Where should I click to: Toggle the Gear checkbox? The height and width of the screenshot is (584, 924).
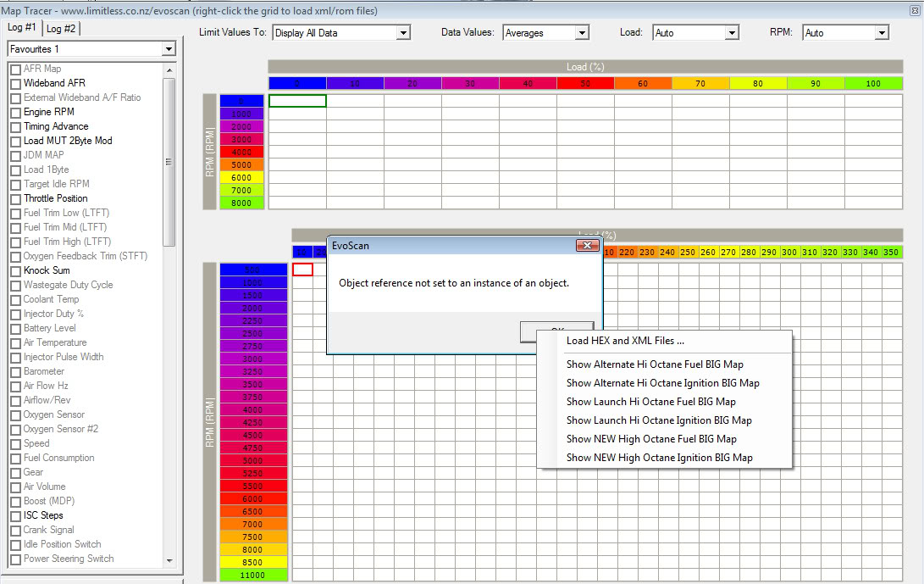click(16, 473)
